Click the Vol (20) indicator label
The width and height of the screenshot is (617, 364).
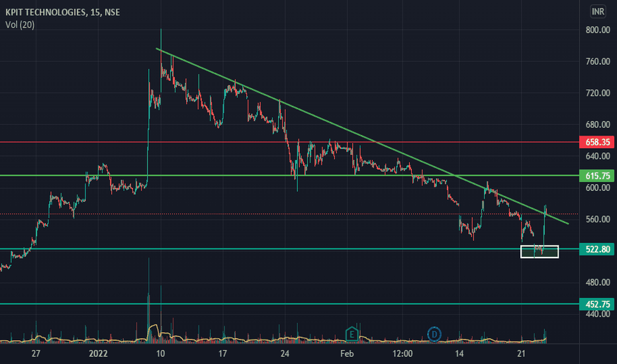point(20,24)
